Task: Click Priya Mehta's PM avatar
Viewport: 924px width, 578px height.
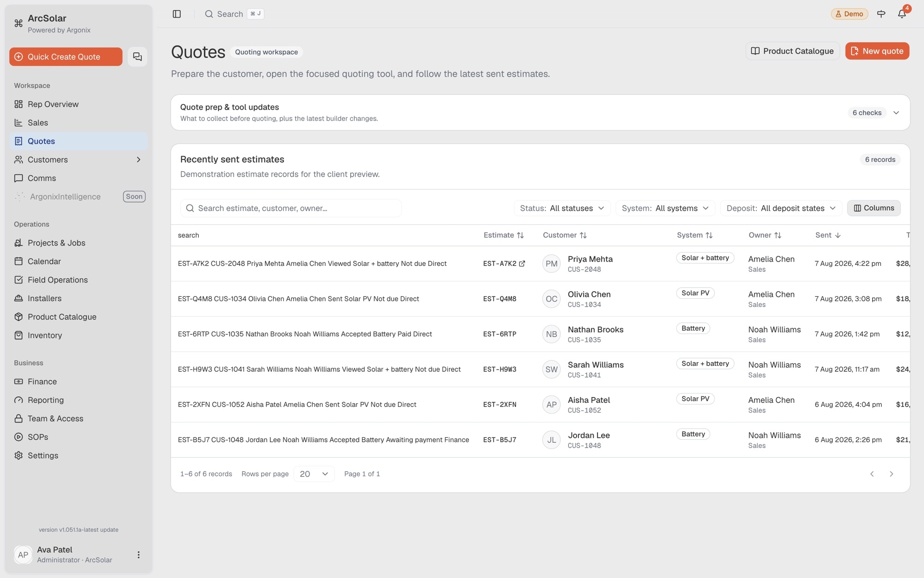Action: click(551, 264)
